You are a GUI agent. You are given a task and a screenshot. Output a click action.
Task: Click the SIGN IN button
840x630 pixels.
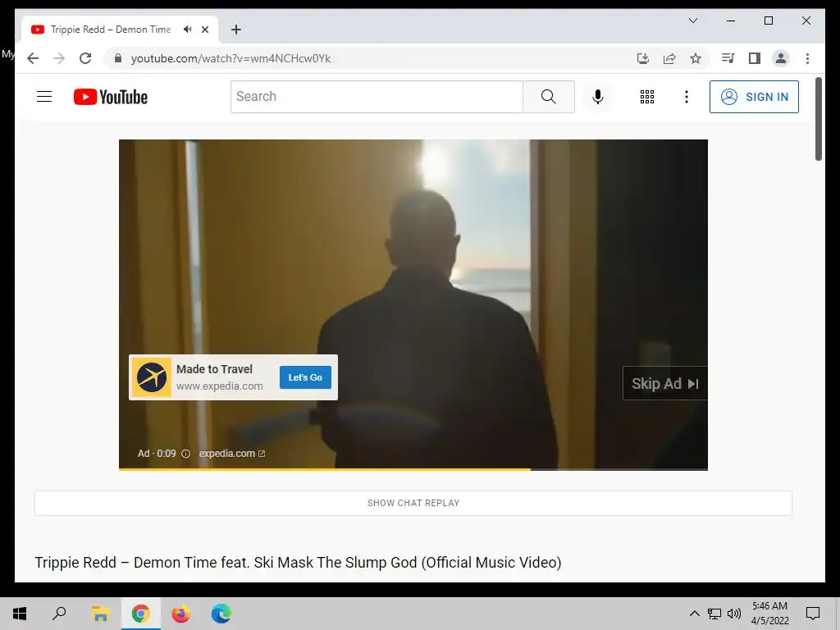pos(754,97)
